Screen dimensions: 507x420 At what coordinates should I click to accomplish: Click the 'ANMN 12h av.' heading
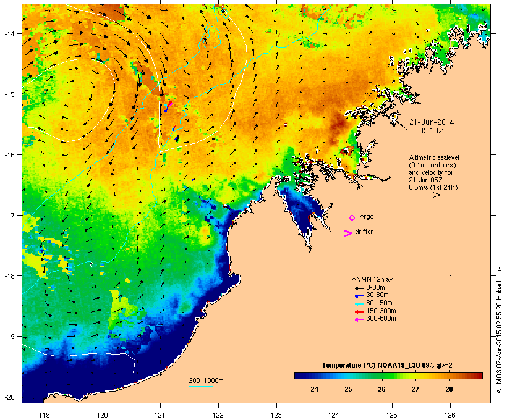(x=373, y=279)
